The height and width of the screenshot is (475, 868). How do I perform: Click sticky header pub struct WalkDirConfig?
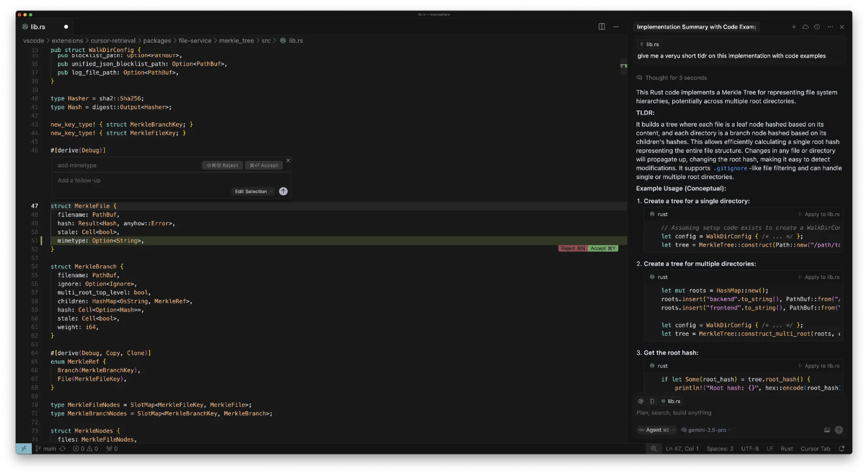[x=96, y=50]
